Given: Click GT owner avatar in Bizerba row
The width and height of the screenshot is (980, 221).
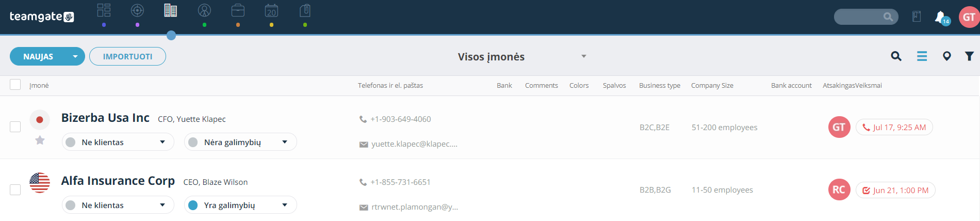Looking at the screenshot, I should [839, 127].
